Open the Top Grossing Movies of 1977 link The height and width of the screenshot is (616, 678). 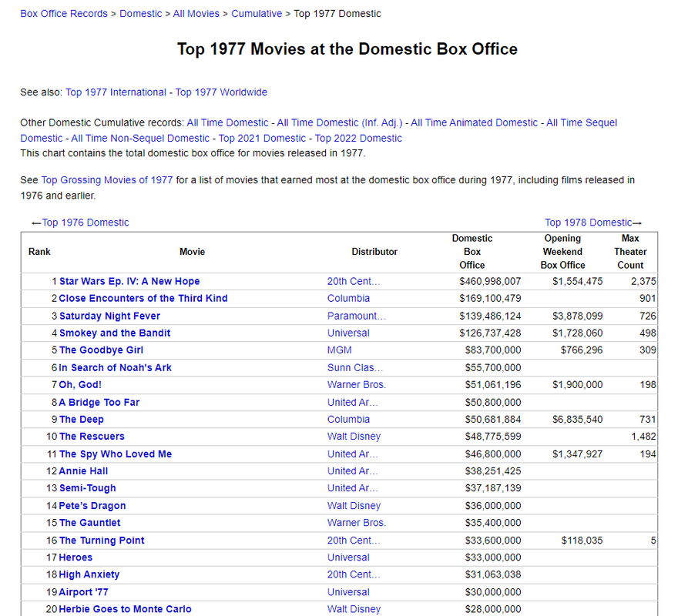click(x=107, y=180)
